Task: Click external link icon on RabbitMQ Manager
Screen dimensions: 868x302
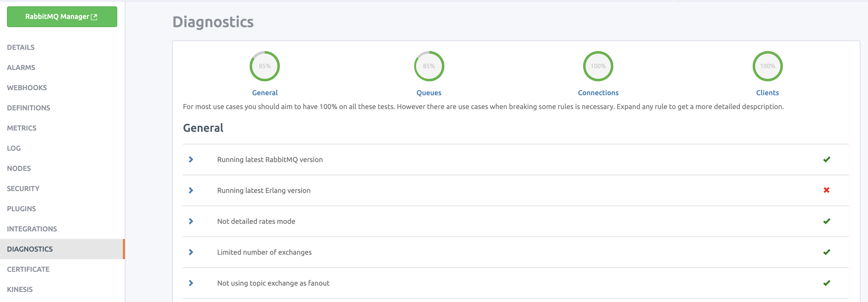Action: click(94, 17)
